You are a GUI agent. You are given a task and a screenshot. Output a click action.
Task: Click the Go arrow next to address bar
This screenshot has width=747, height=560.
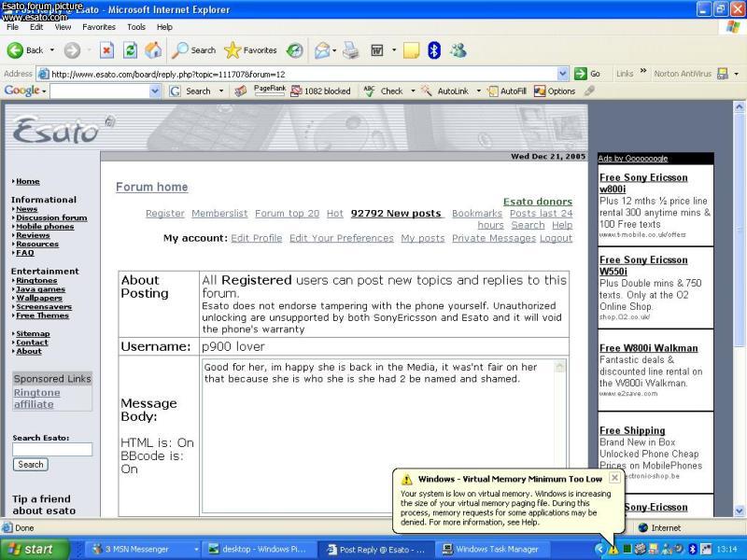click(x=581, y=74)
